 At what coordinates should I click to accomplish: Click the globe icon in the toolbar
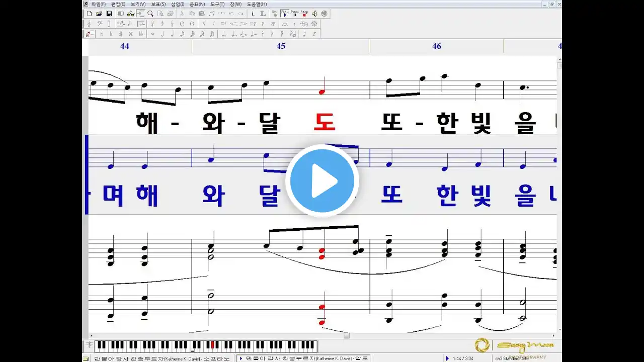(324, 14)
